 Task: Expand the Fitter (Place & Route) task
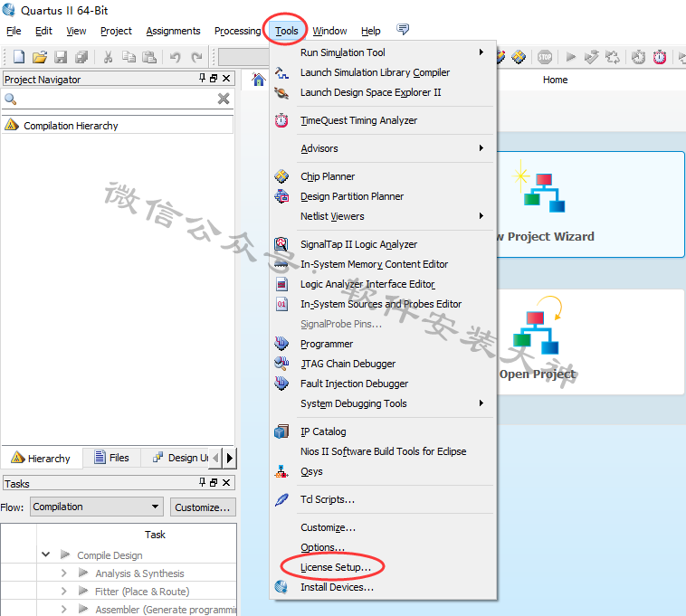pyautogui.click(x=64, y=591)
